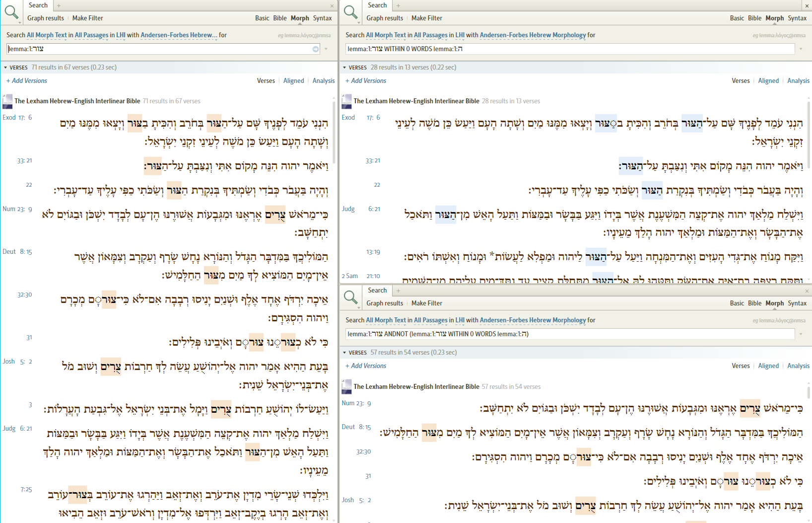Open search history dropdown in top-right panel
This screenshot has height=523, width=812.
point(801,49)
